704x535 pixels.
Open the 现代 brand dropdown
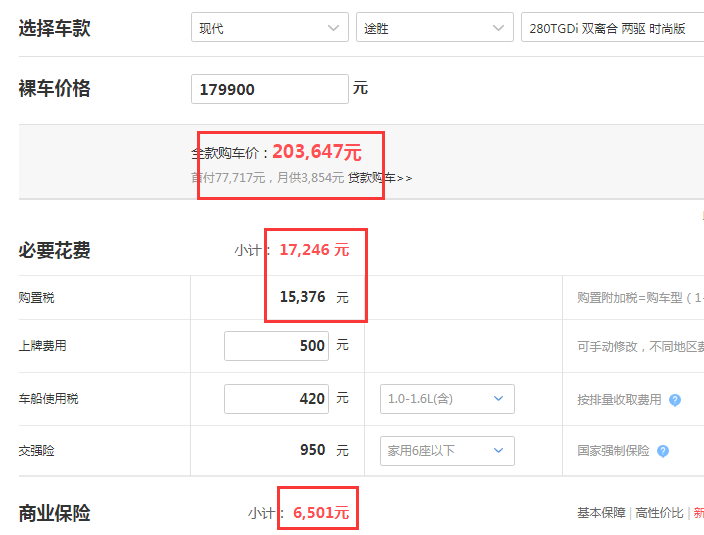click(269, 28)
